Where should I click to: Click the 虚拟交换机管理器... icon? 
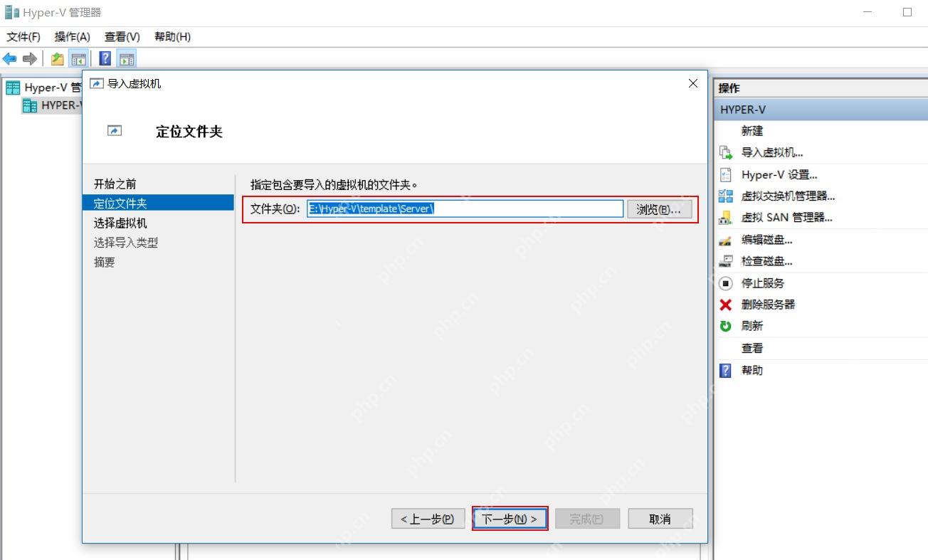[x=726, y=196]
